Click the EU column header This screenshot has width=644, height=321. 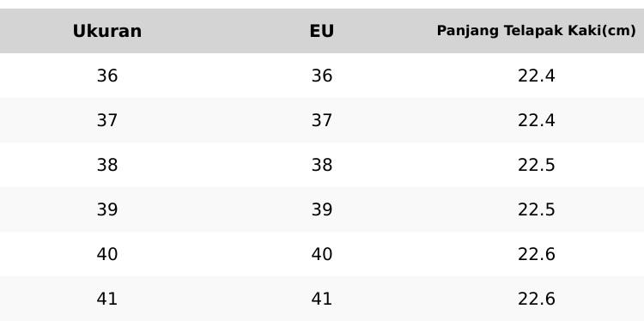click(322, 31)
